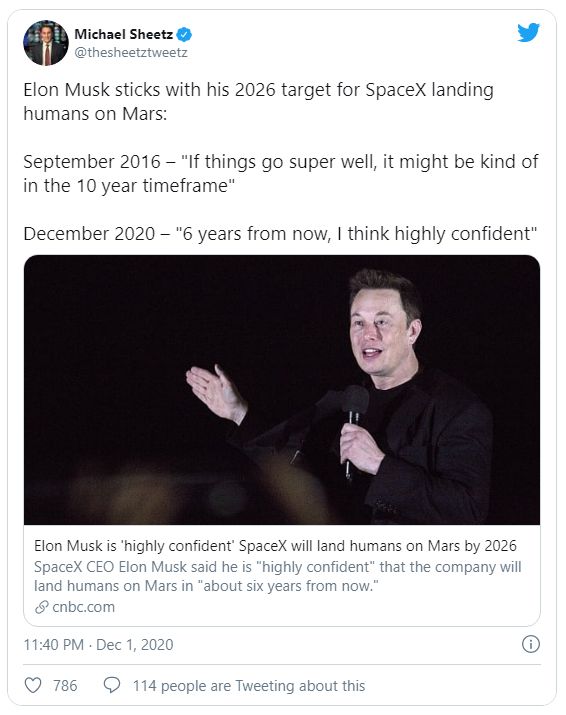Open article headline about Mars by 2026

coord(275,546)
